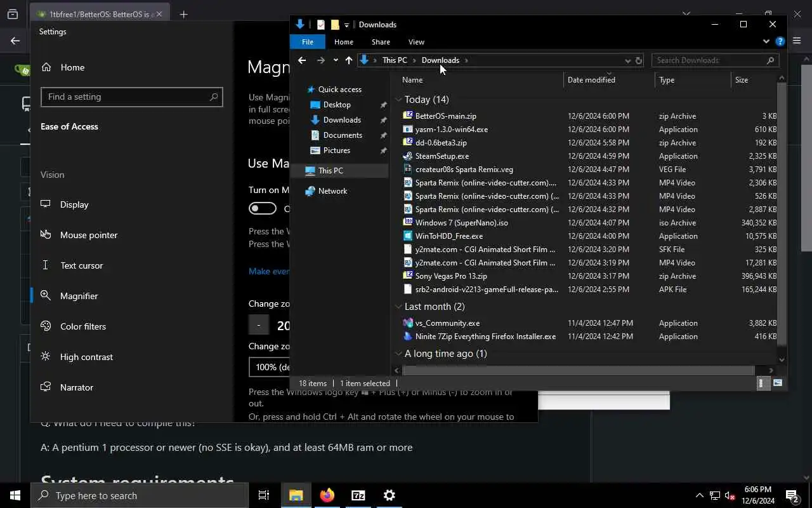Select the SteamSetup.exe icon
812x508 pixels.
pos(408,156)
